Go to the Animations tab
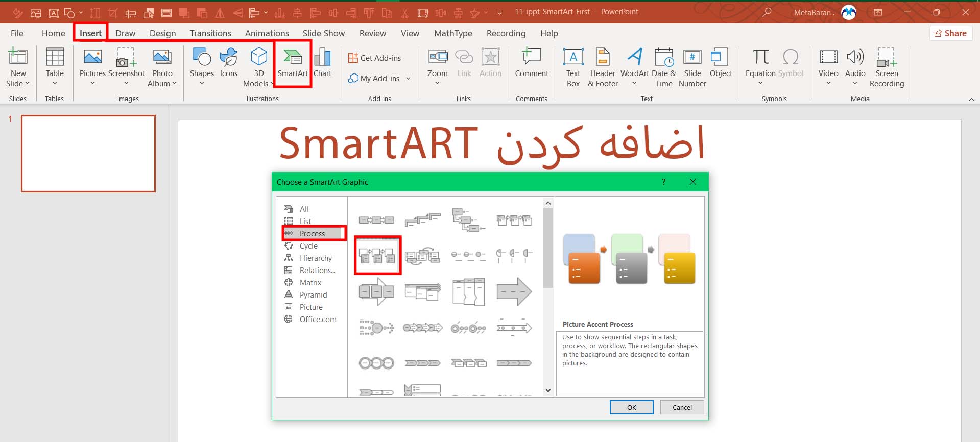Image resolution: width=980 pixels, height=442 pixels. 267,33
